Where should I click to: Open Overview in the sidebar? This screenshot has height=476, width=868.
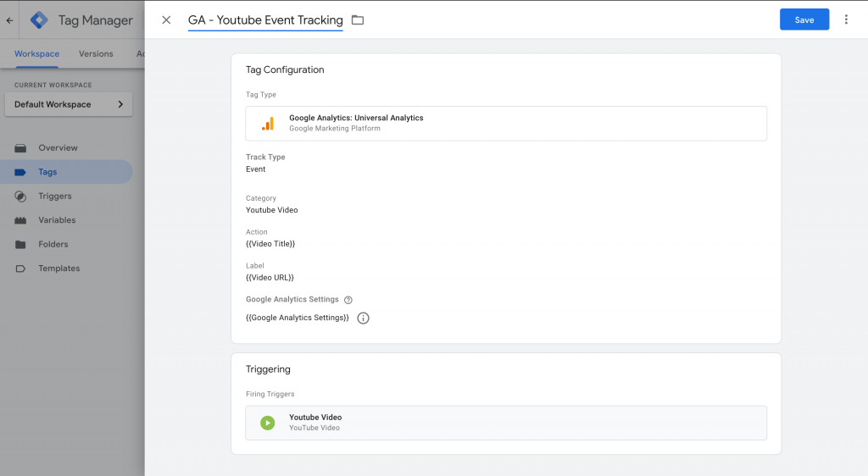pos(58,147)
